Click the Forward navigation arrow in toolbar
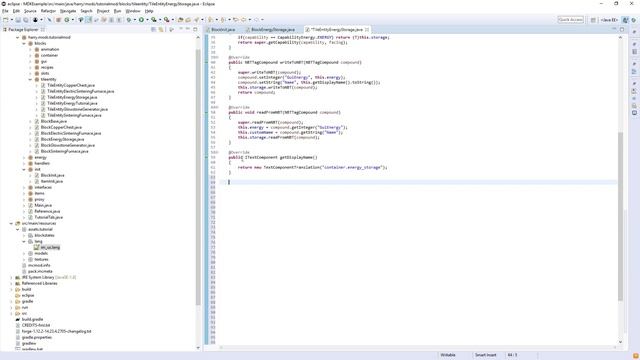The image size is (640, 360). 256,20
